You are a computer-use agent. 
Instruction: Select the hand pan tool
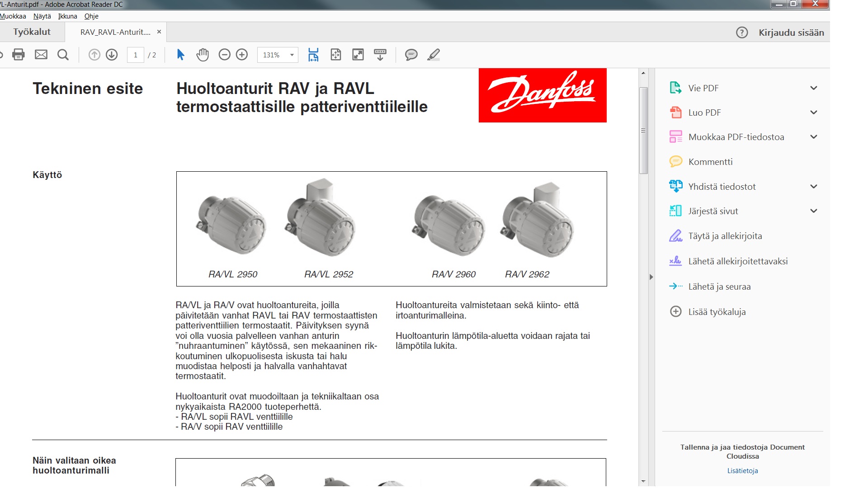coord(203,55)
